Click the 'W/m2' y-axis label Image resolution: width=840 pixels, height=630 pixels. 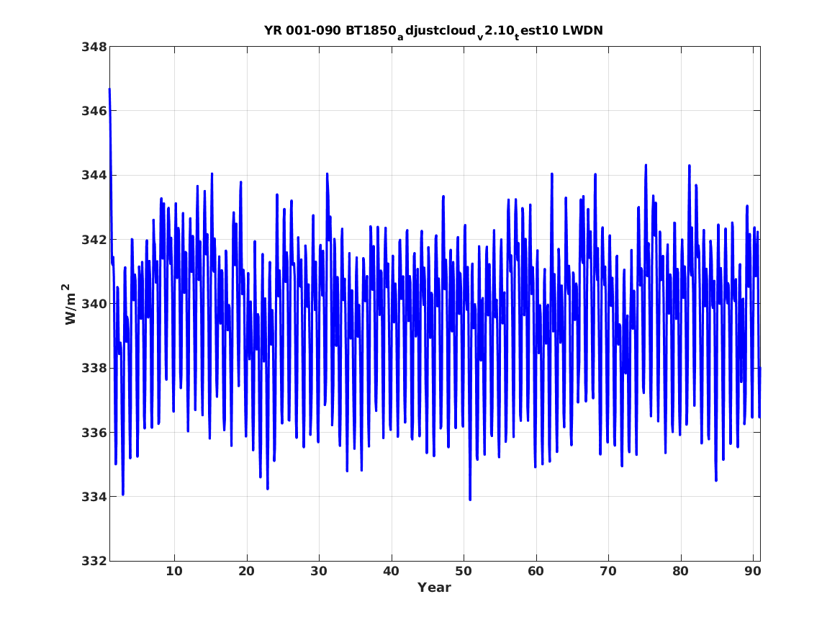(70, 304)
